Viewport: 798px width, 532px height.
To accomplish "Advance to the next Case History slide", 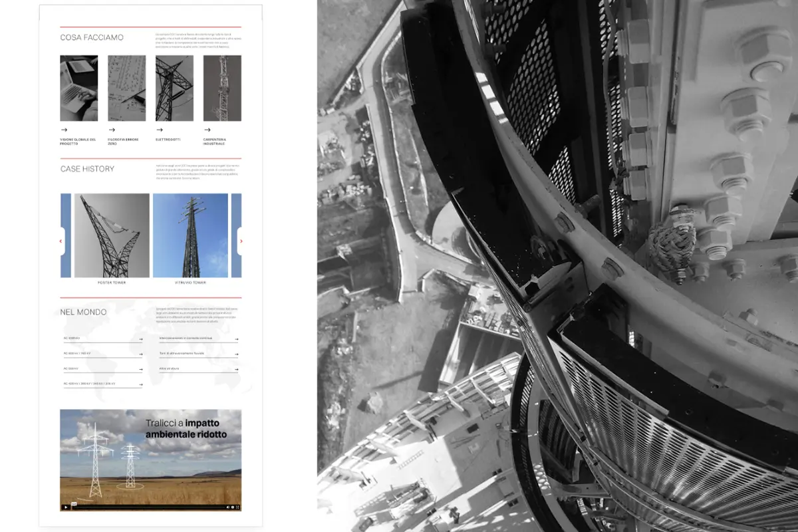I will coord(240,241).
